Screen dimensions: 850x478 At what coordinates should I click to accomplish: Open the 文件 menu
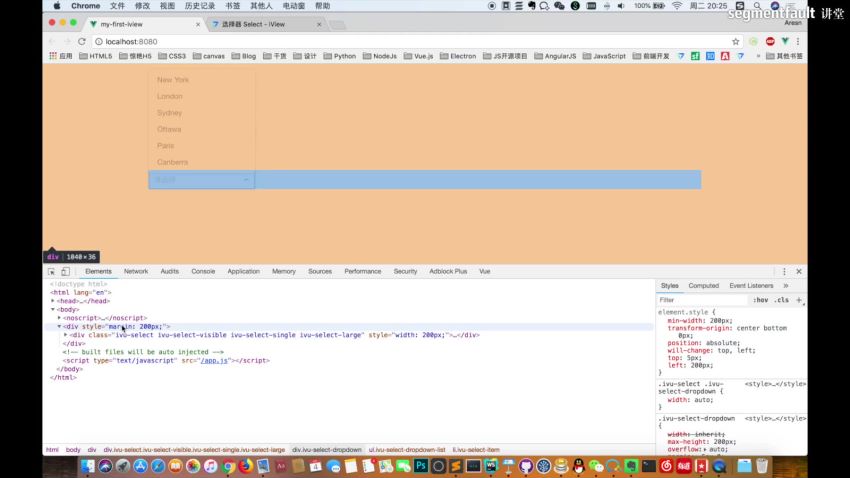[117, 6]
